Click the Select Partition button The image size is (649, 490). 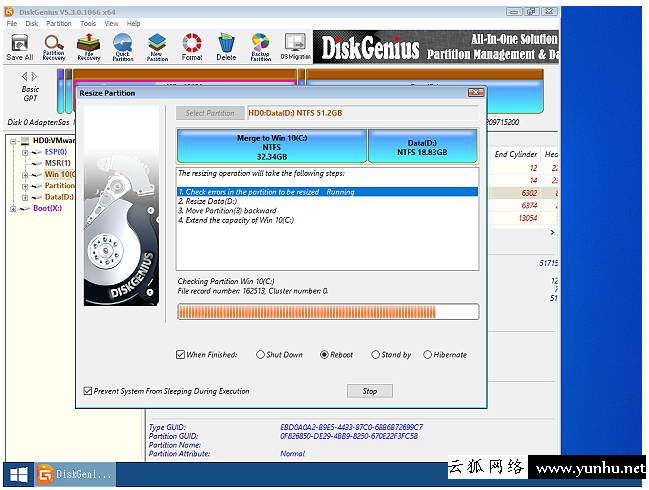tap(210, 113)
